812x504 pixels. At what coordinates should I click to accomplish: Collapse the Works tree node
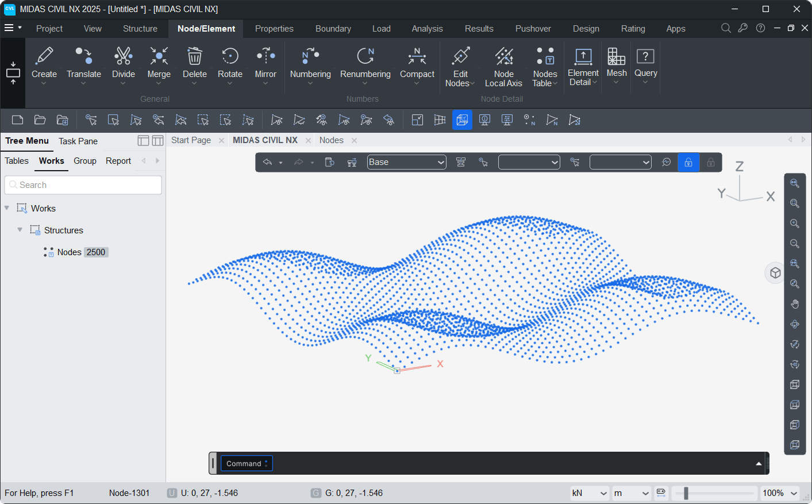tap(7, 208)
